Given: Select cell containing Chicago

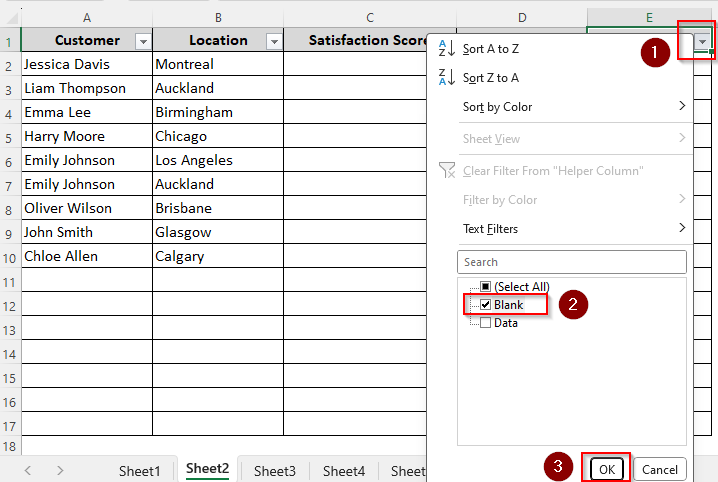Looking at the screenshot, I should coord(218,136).
